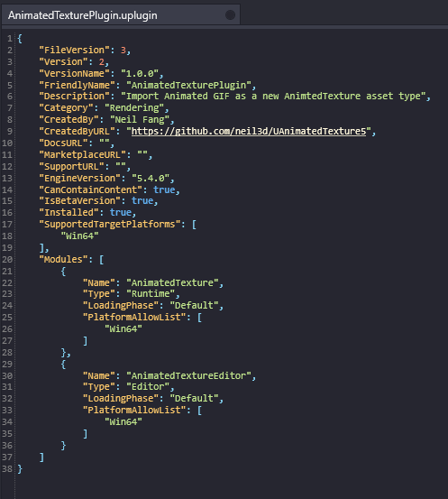Viewport: 448px width, 499px height.
Task: Click the closing brace on line 38
Action: point(20,469)
